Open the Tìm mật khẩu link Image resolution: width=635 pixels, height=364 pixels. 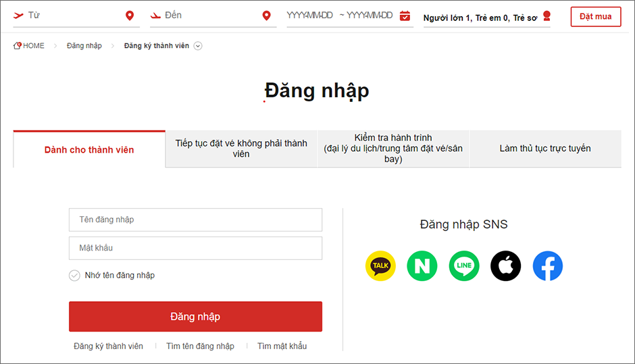click(282, 346)
